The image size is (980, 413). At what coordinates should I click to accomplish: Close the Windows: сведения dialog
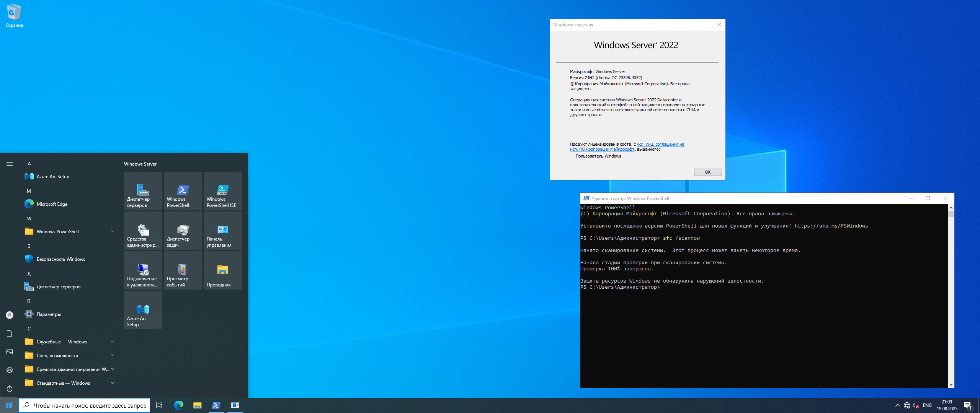(720, 24)
